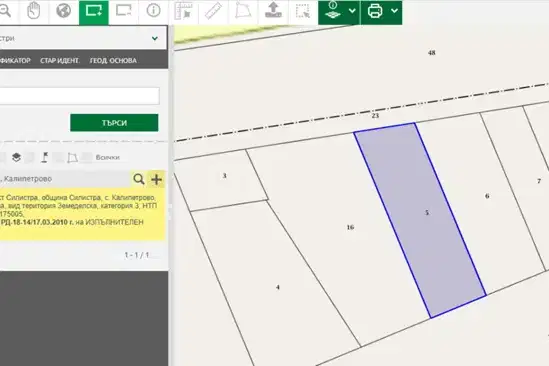This screenshot has width=549, height=366.
Task: Filter results by flag marker icon
Action: (x=44, y=157)
